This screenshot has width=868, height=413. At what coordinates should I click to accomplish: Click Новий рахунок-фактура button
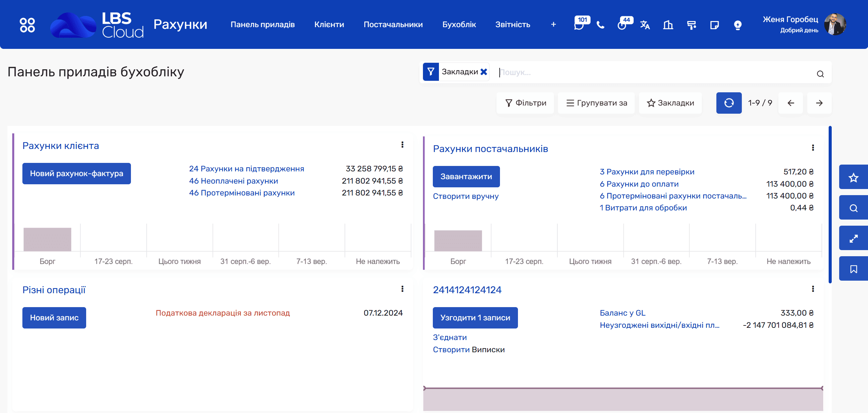(77, 173)
